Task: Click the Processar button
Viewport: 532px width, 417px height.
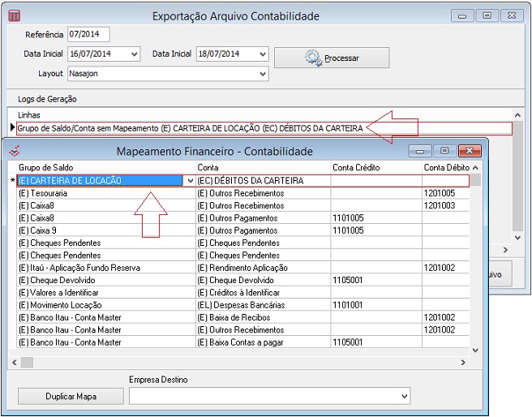Action: [332, 58]
